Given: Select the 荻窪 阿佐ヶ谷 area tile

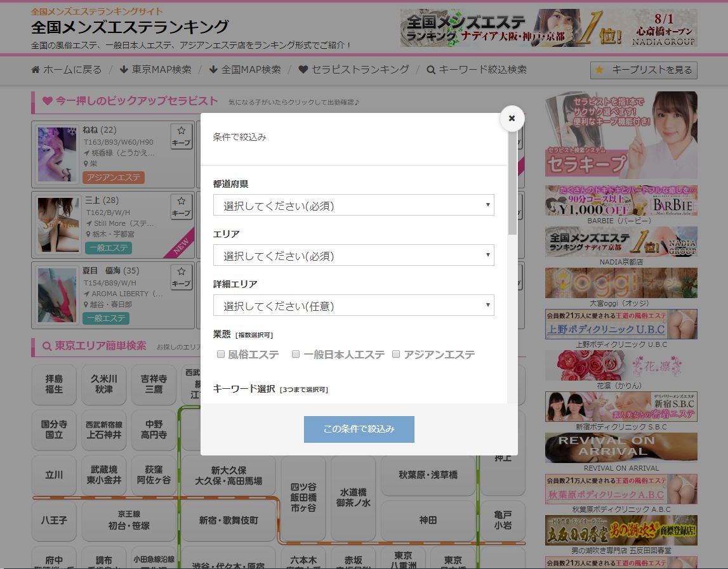Looking at the screenshot, I should coord(154,474).
